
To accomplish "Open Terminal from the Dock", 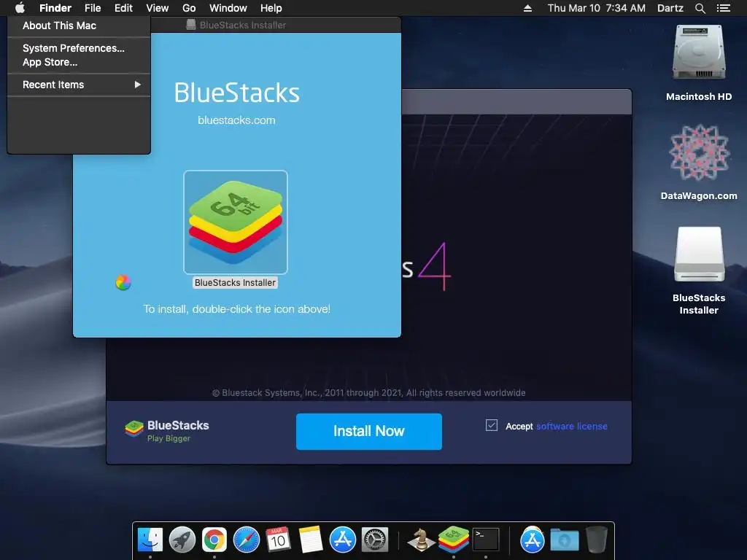I will click(x=485, y=540).
